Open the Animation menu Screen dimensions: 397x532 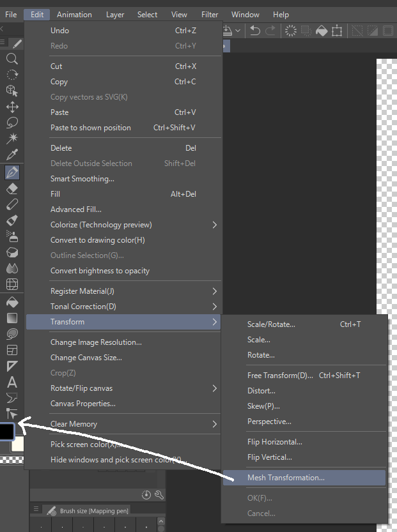coord(74,15)
